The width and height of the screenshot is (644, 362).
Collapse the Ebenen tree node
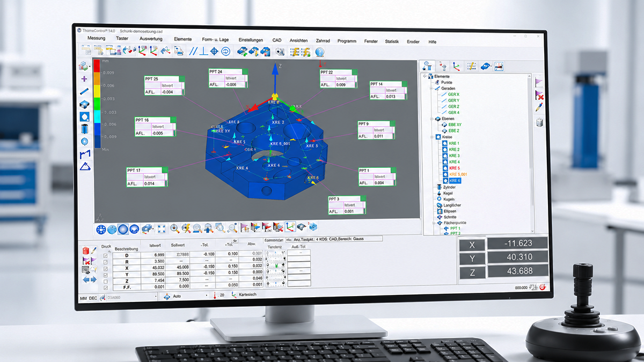(431, 119)
